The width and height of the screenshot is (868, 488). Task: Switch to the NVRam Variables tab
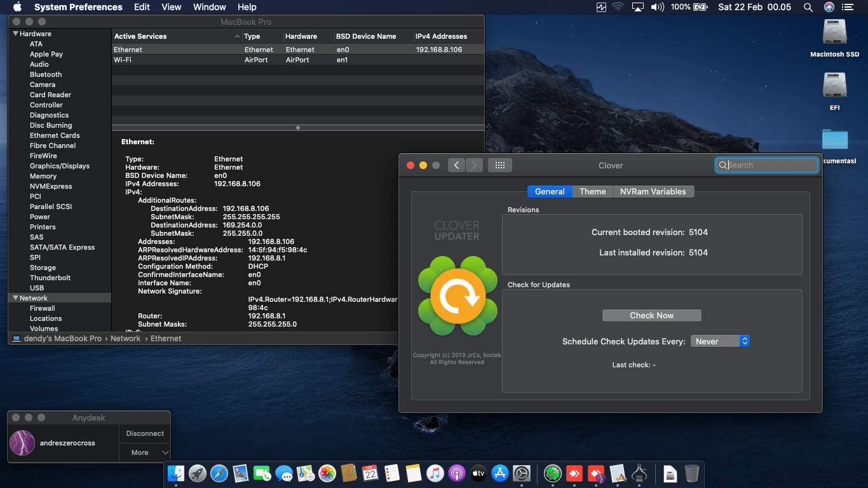coord(653,191)
